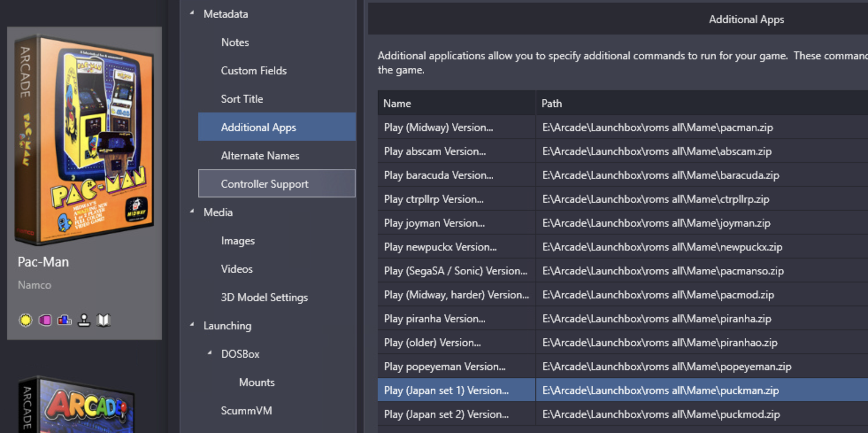Viewport: 868px width, 433px height.
Task: Sort by the Name column header
Action: (457, 103)
